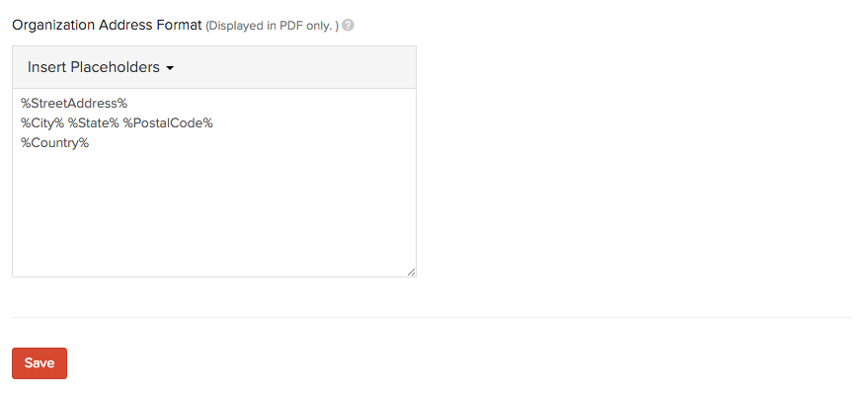Screen dimensions: 868x394
Task: Click the red Save button
Action: (39, 363)
